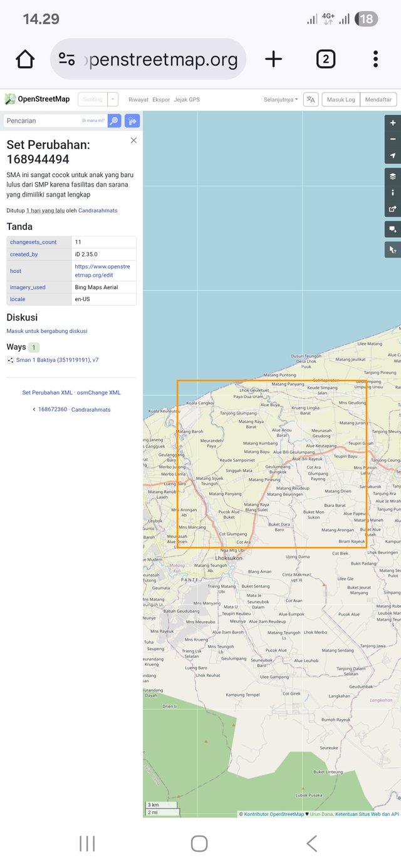Click the changesets_count tag key
The height and width of the screenshot is (868, 401).
33,242
